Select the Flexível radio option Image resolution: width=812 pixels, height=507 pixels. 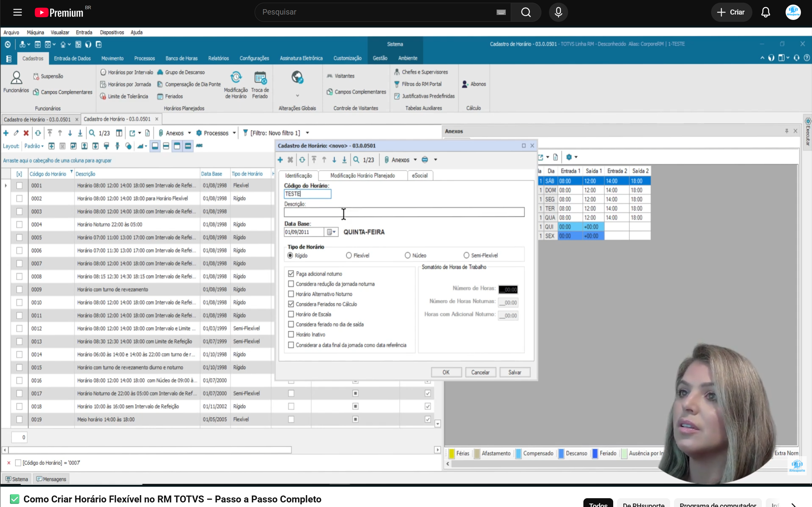point(349,255)
